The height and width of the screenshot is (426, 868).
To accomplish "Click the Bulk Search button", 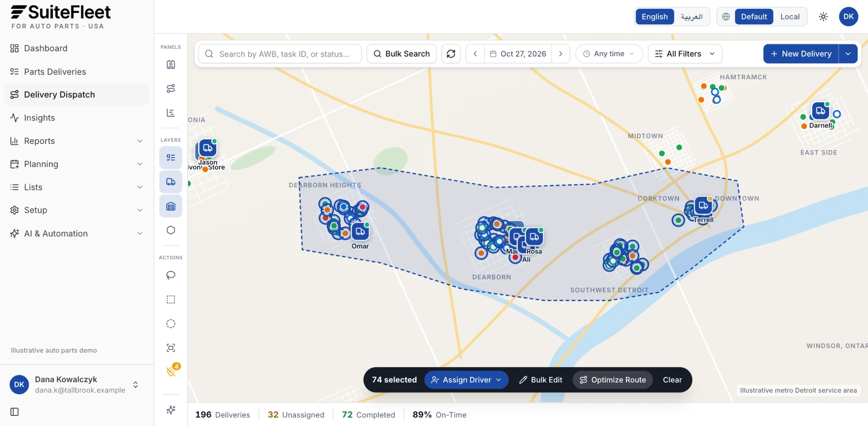I will click(x=402, y=54).
